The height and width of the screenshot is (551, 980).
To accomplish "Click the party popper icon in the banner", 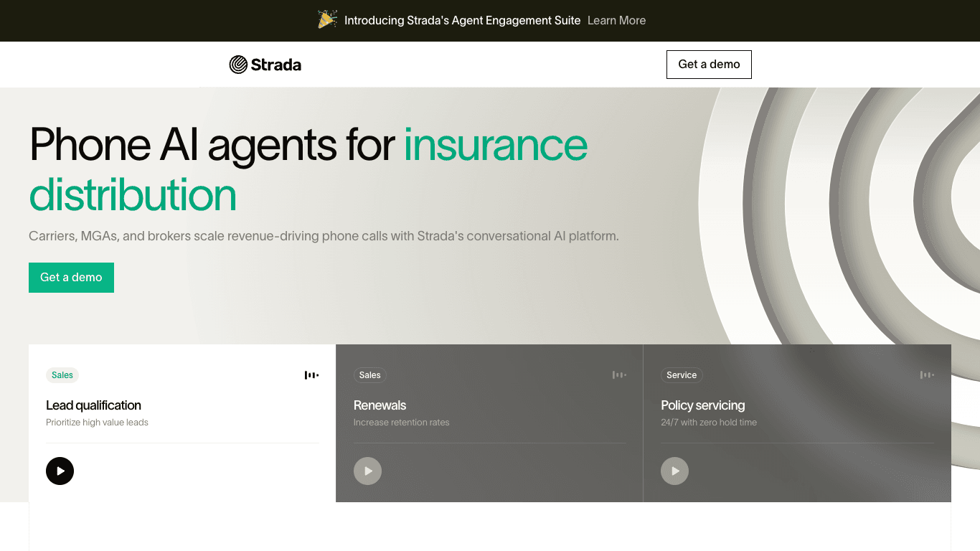I will (327, 20).
